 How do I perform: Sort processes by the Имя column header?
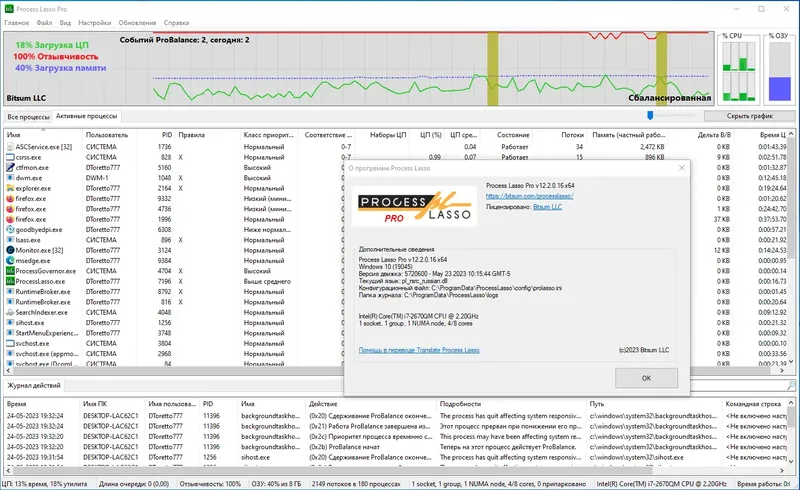(43, 135)
